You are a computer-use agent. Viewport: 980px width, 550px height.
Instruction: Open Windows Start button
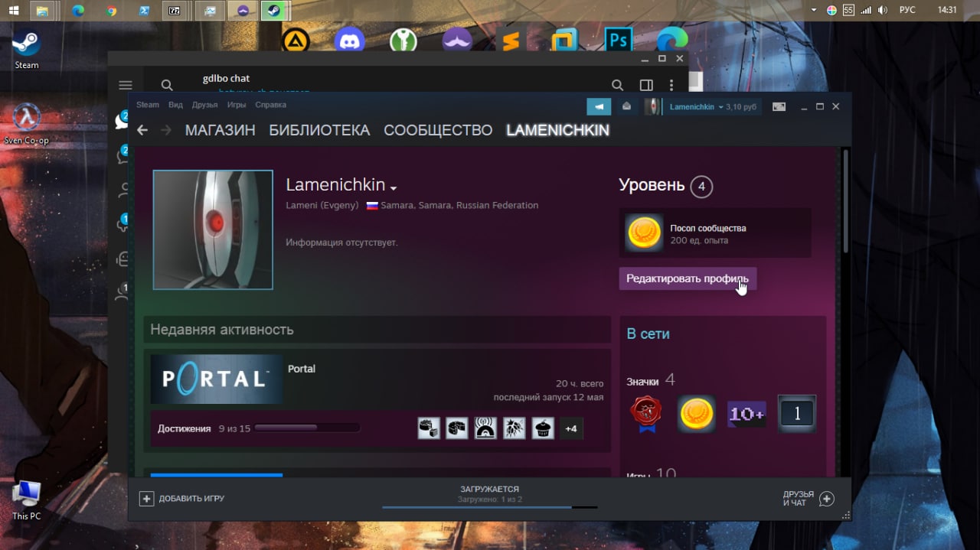[x=14, y=11]
